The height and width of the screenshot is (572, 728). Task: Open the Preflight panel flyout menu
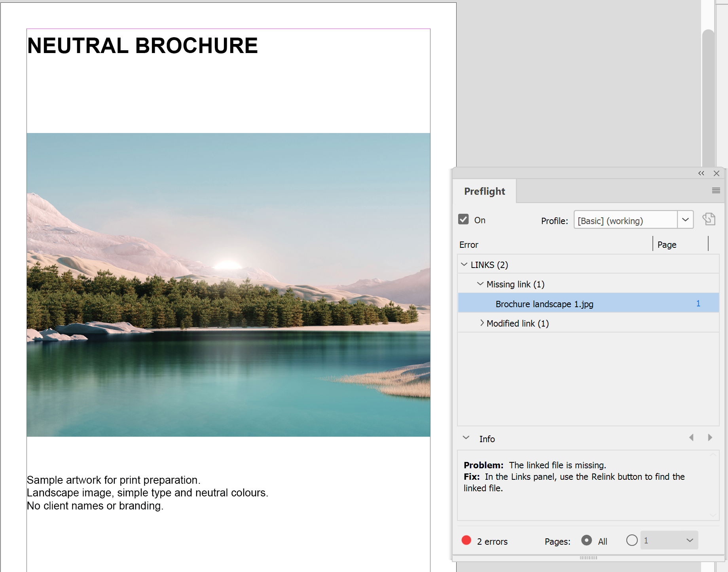pos(716,190)
